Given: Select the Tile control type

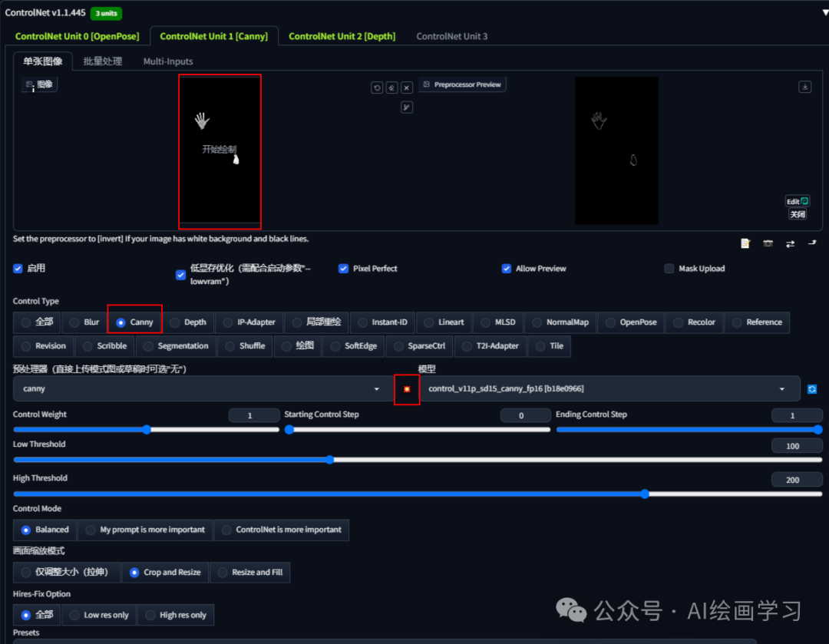Looking at the screenshot, I should click(x=550, y=345).
